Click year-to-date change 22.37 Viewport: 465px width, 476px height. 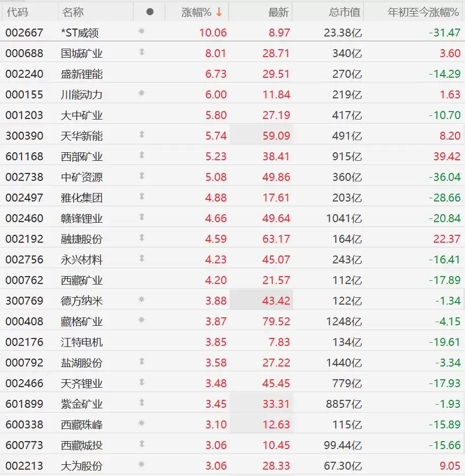(447, 239)
